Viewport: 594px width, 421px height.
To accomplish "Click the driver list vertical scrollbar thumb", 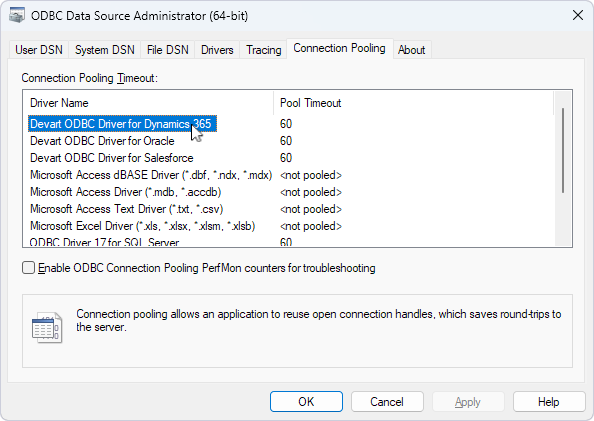I will pos(563,150).
